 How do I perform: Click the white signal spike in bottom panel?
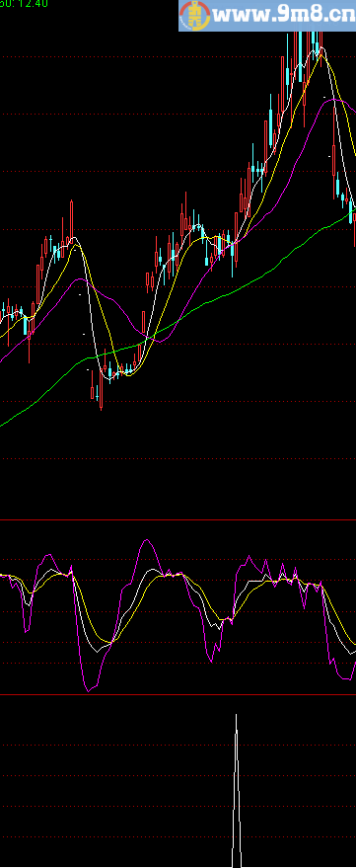237,791
